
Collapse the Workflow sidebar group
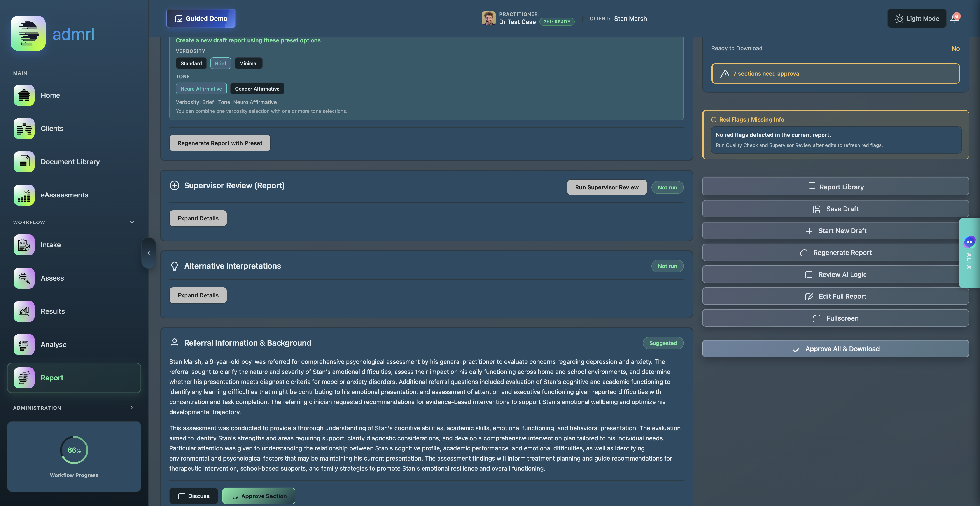tap(132, 222)
